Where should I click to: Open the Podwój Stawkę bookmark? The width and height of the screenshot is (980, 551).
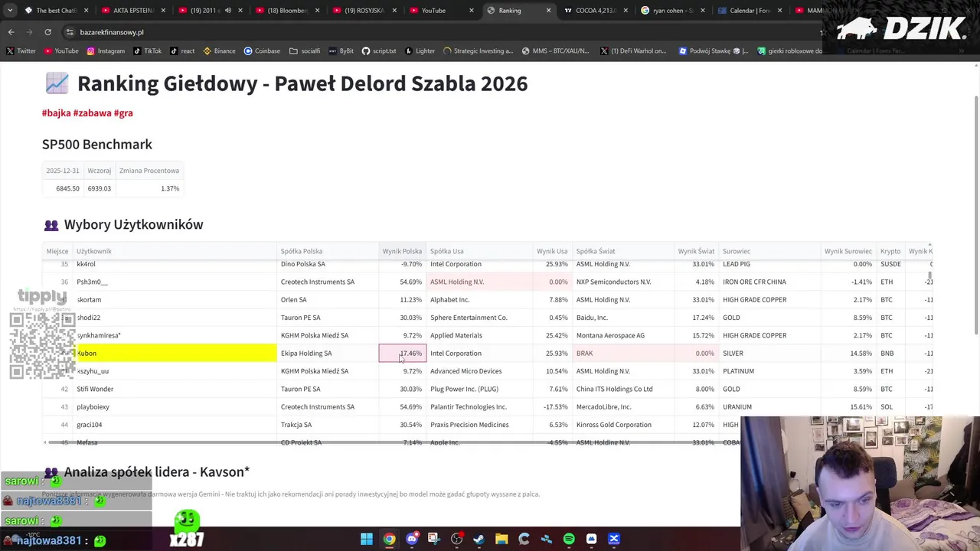pos(713,51)
